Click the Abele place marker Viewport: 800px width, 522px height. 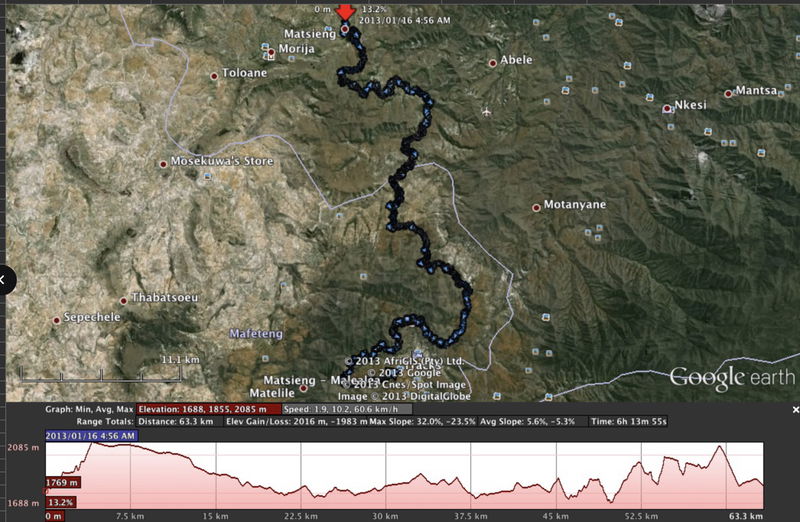pyautogui.click(x=492, y=63)
